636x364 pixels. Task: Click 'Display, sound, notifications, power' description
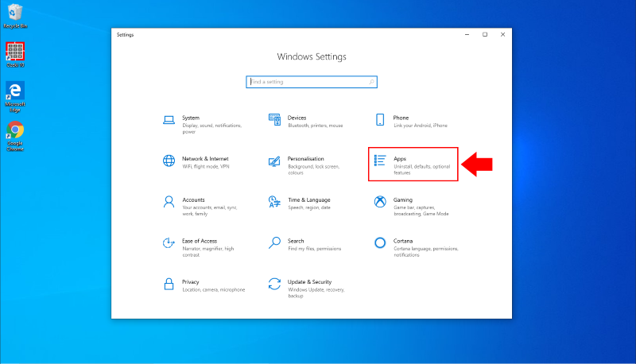(x=212, y=129)
